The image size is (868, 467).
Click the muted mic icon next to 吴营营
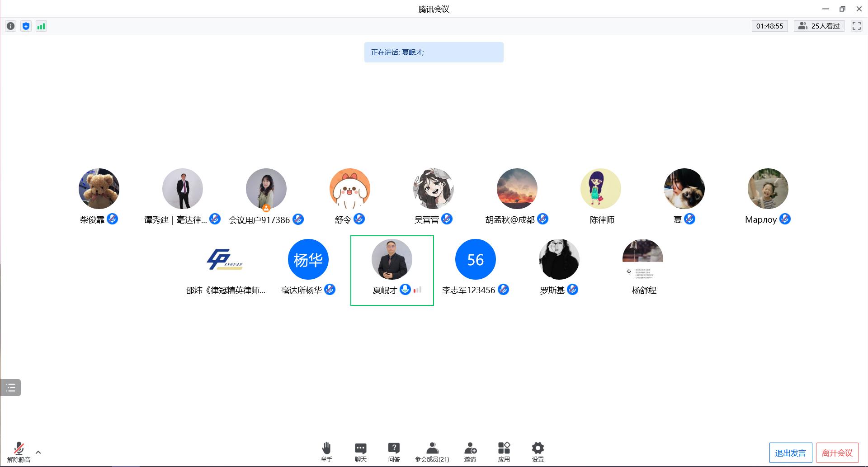[447, 219]
